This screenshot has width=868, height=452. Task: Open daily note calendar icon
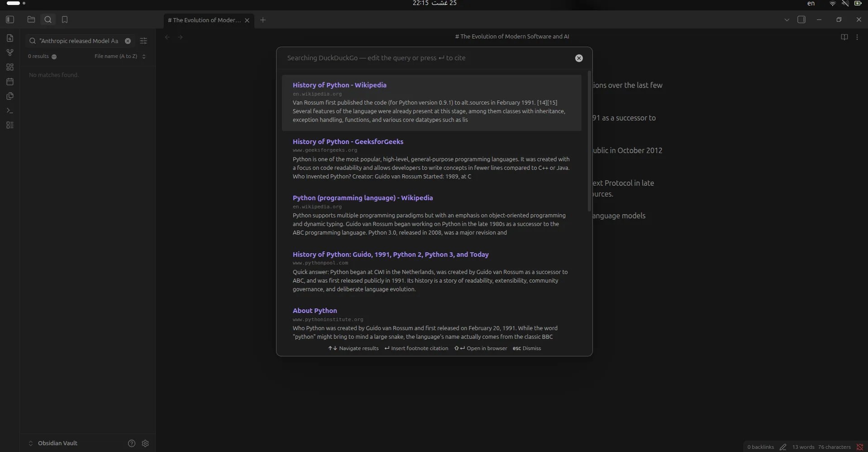pos(10,82)
